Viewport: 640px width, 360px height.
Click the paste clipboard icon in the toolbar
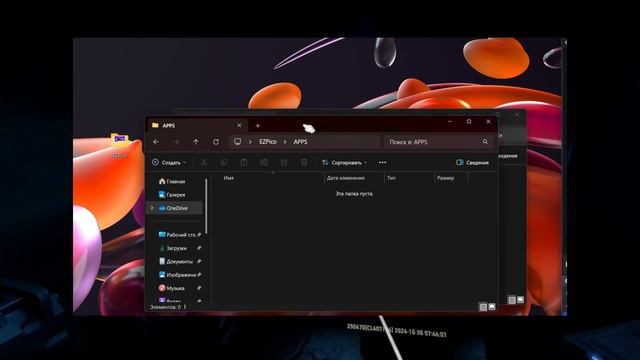[x=244, y=162]
